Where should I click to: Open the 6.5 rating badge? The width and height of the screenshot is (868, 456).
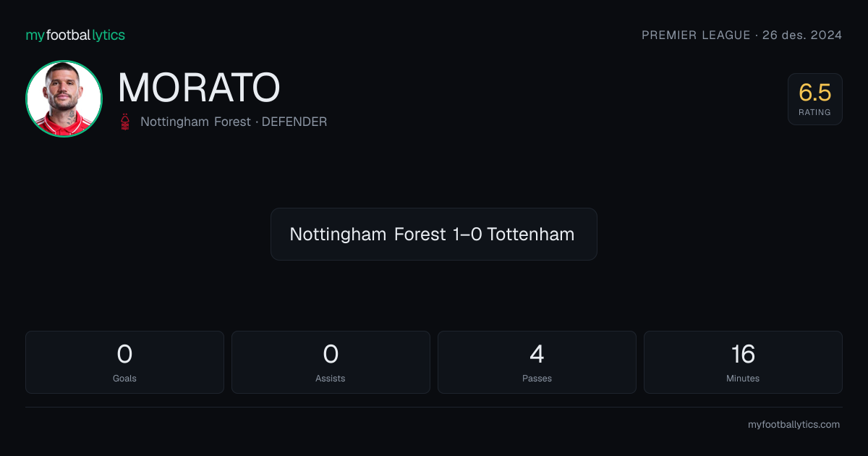(x=815, y=99)
